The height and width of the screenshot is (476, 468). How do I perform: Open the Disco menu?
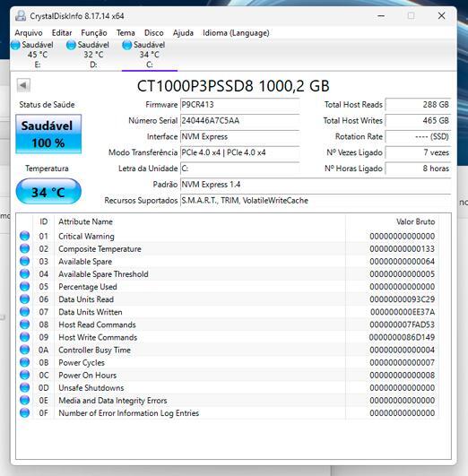153,33
